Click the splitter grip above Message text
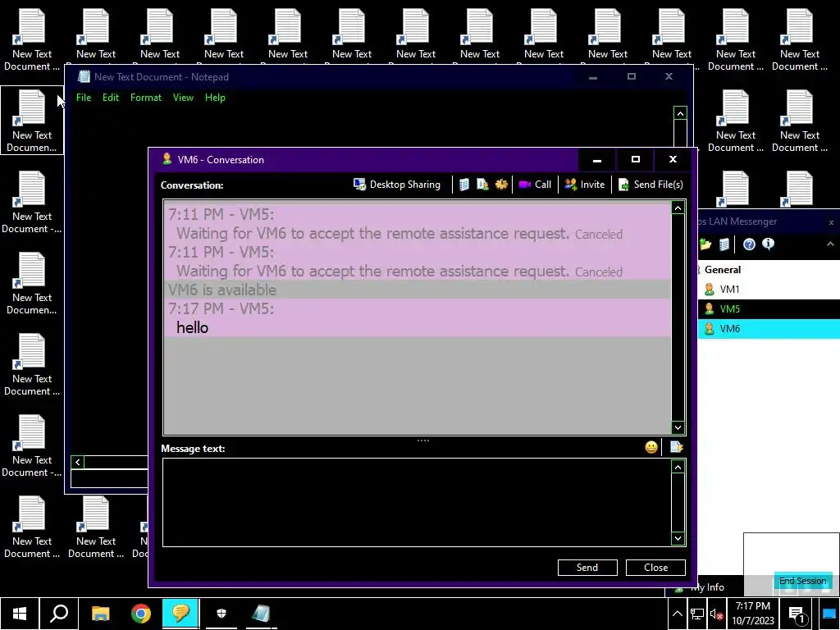This screenshot has height=630, width=840. click(x=423, y=441)
